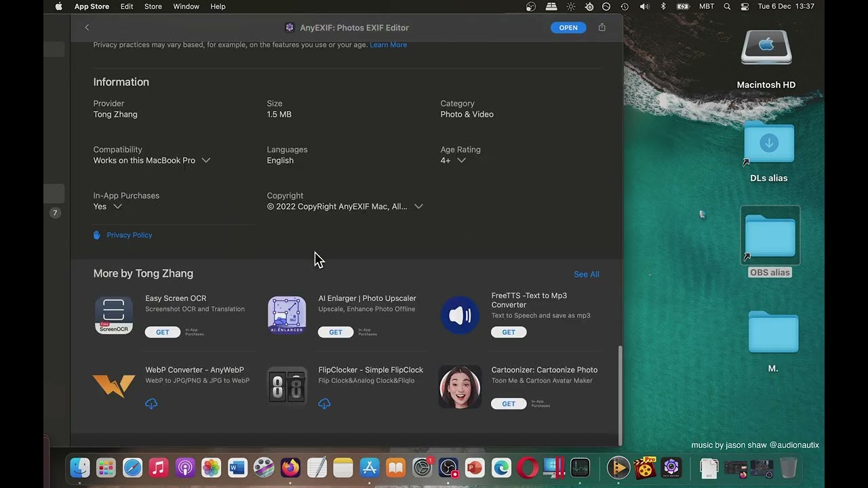This screenshot has height=488, width=868.
Task: Launch Microsoft Edge from the Dock
Action: point(501,468)
